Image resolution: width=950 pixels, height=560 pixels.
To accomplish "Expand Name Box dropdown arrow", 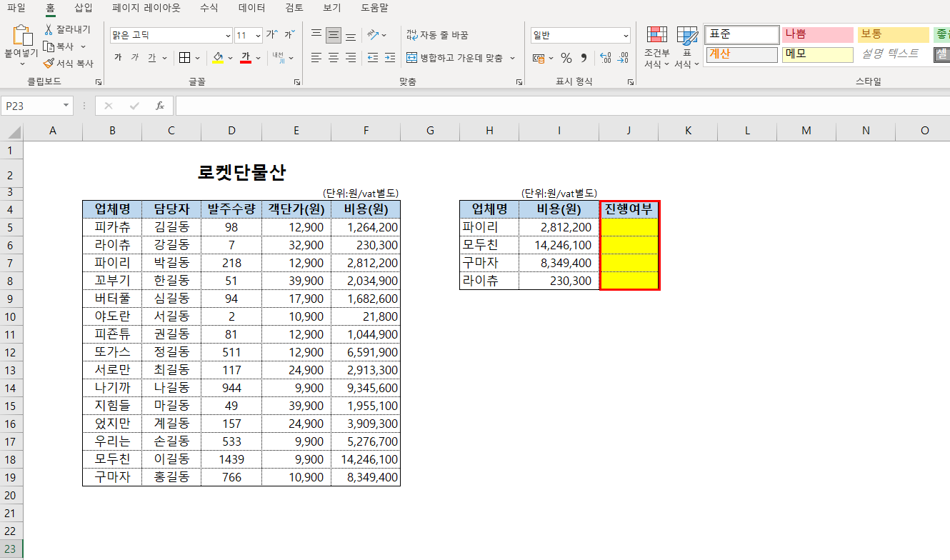I will click(x=66, y=106).
